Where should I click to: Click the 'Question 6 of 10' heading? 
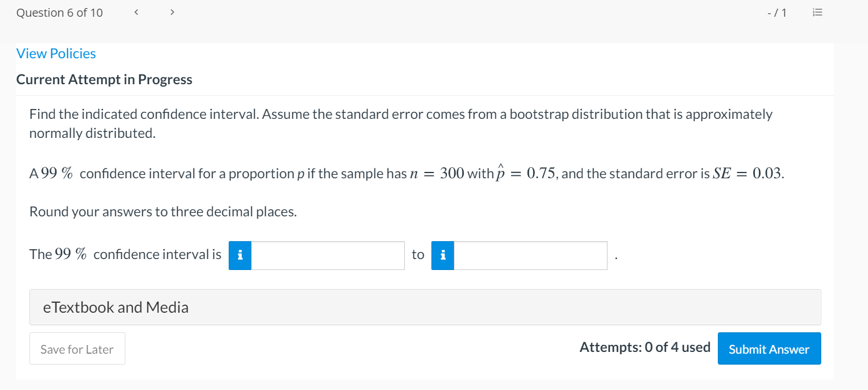(59, 12)
